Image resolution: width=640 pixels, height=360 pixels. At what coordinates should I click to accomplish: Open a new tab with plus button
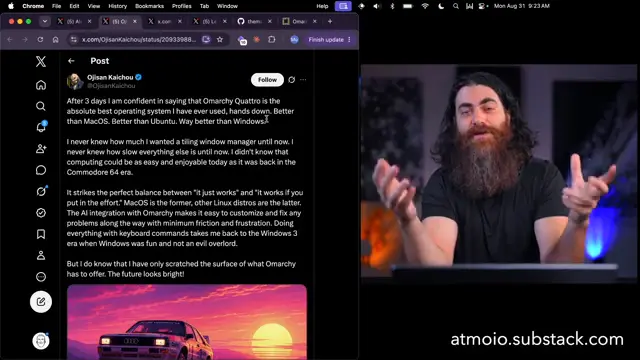coord(330,21)
